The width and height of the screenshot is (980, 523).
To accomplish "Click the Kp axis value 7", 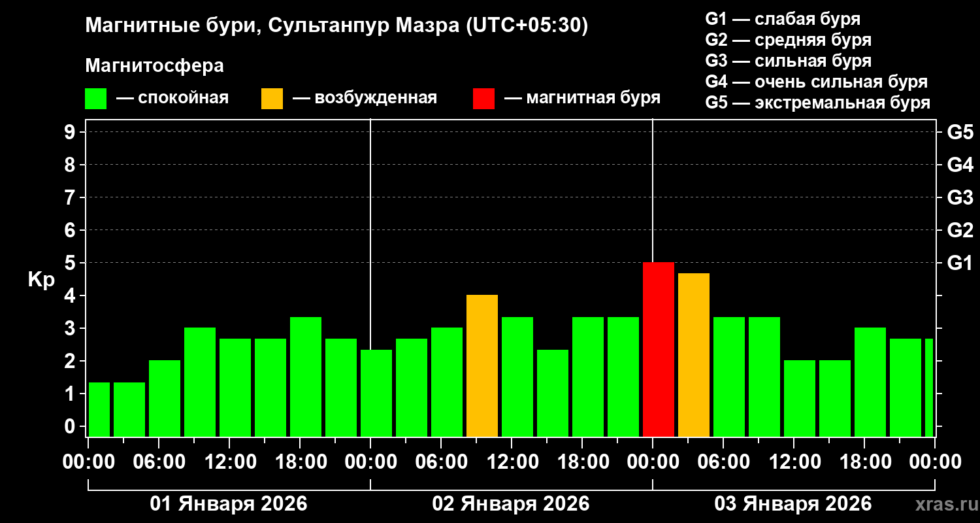I will pyautogui.click(x=71, y=197).
